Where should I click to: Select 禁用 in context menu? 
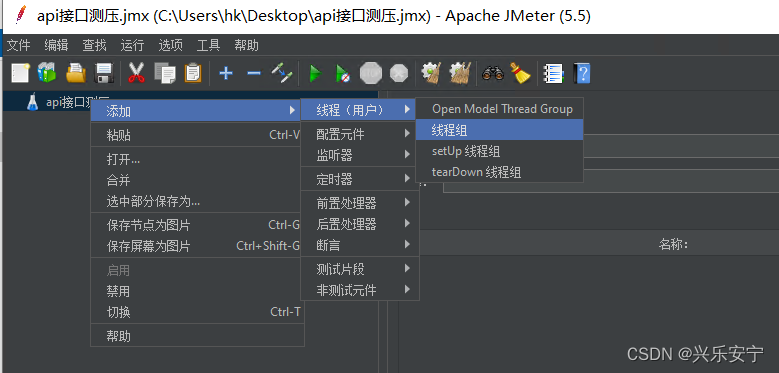[x=197, y=291]
